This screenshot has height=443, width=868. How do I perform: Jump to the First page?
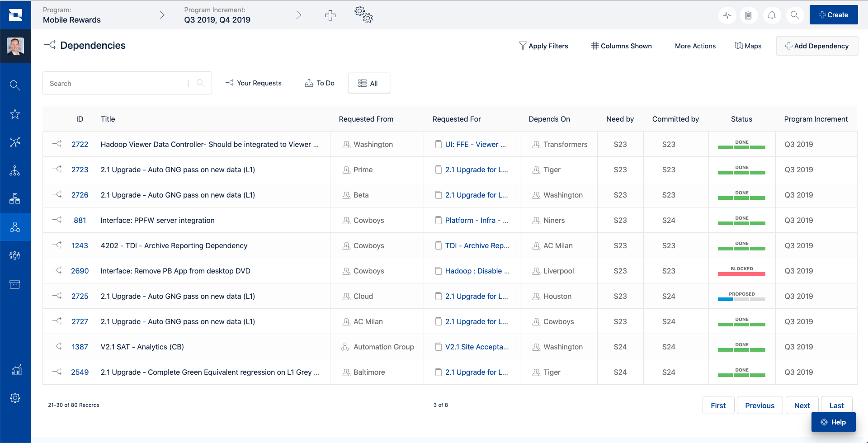[x=718, y=405]
